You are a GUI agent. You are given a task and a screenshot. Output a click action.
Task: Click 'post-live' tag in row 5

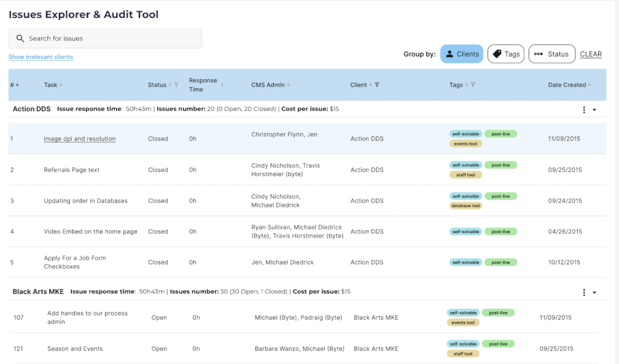coord(500,263)
